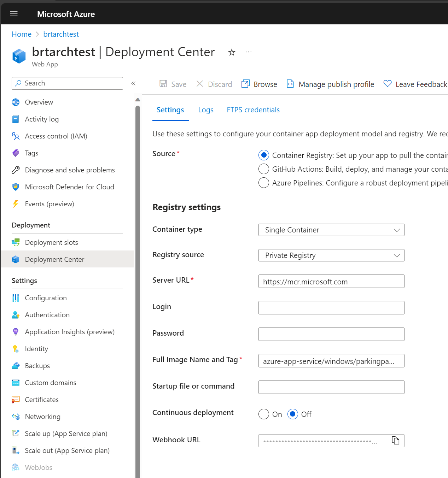448x478 pixels.
Task: Open the Backups cloud icon
Action: point(16,366)
